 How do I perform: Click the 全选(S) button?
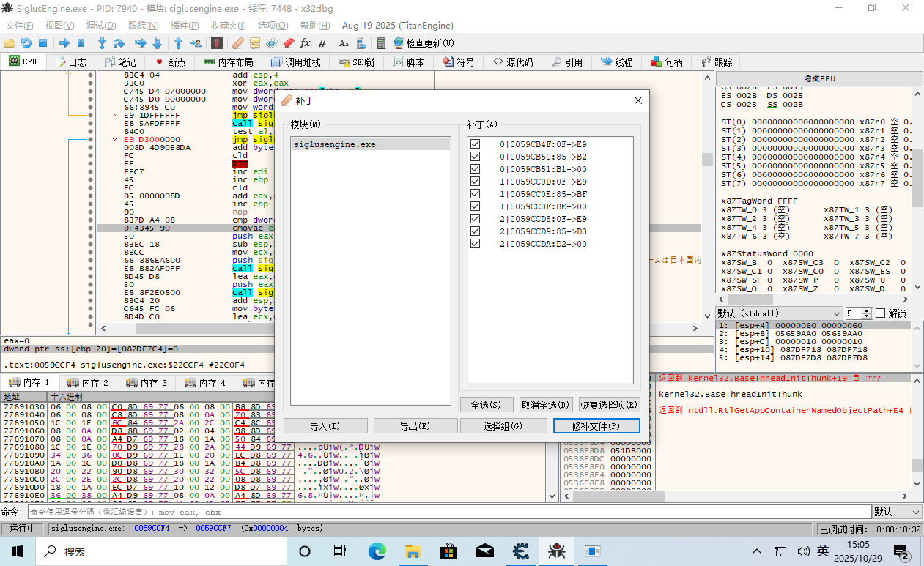(x=486, y=404)
